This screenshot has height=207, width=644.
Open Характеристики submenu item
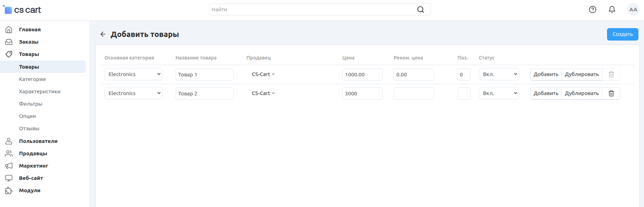(40, 92)
